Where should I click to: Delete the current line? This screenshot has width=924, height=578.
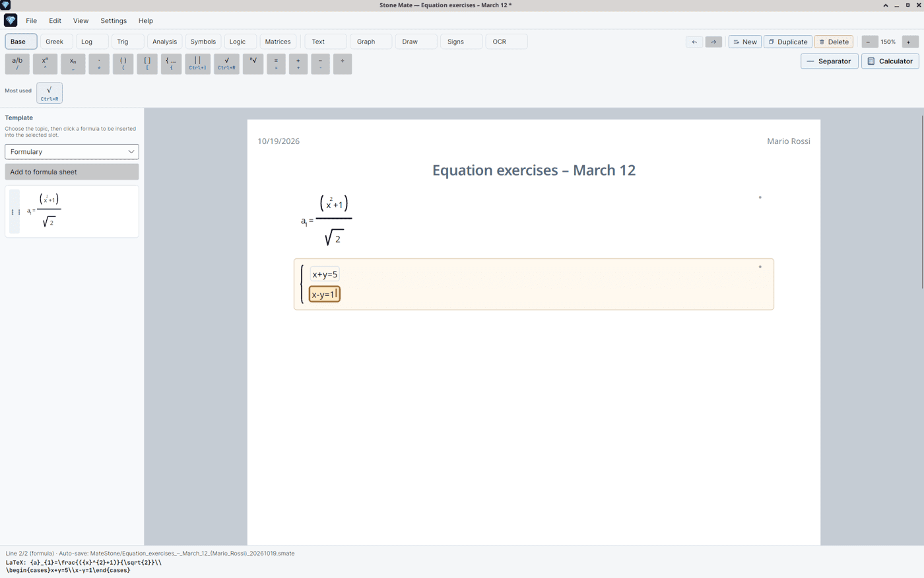coord(834,42)
